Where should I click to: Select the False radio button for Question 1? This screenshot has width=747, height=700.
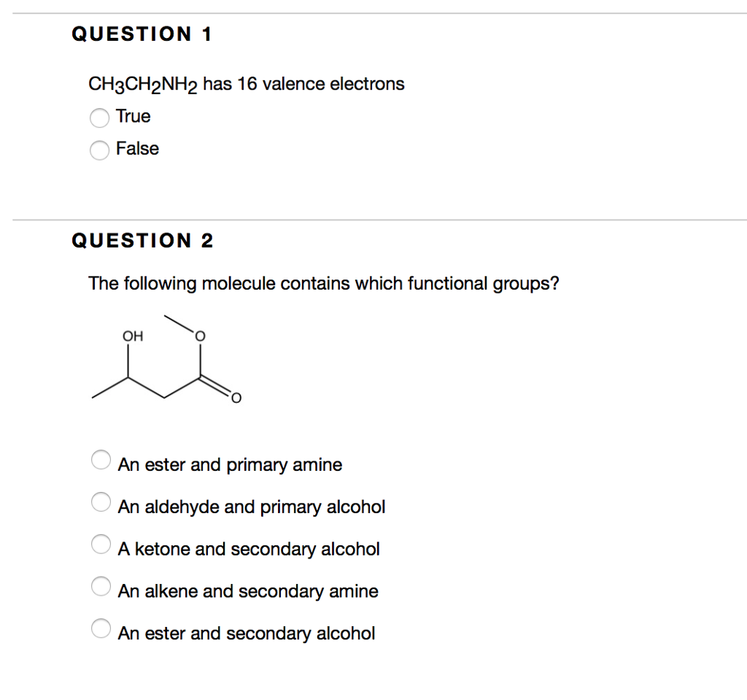tap(99, 150)
